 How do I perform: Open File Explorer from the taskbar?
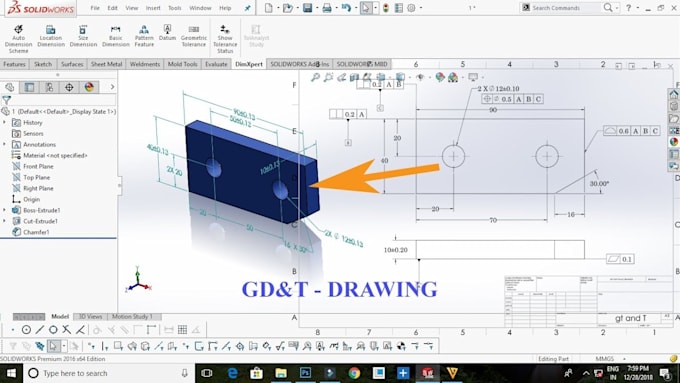(x=281, y=373)
